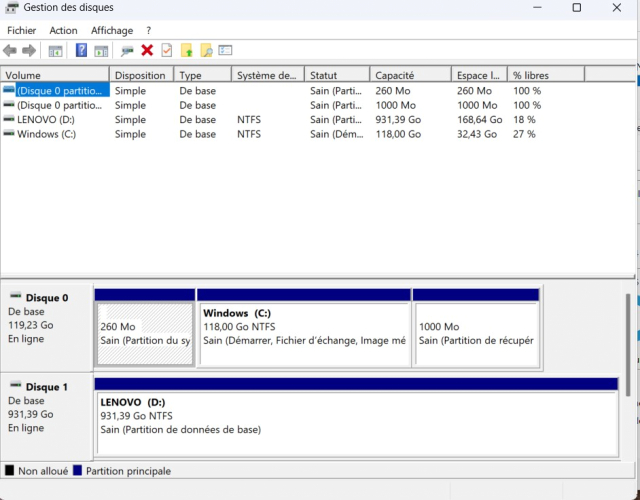This screenshot has height=500, width=640.
Task: Click the back arrow in the toolbar
Action: [10, 50]
